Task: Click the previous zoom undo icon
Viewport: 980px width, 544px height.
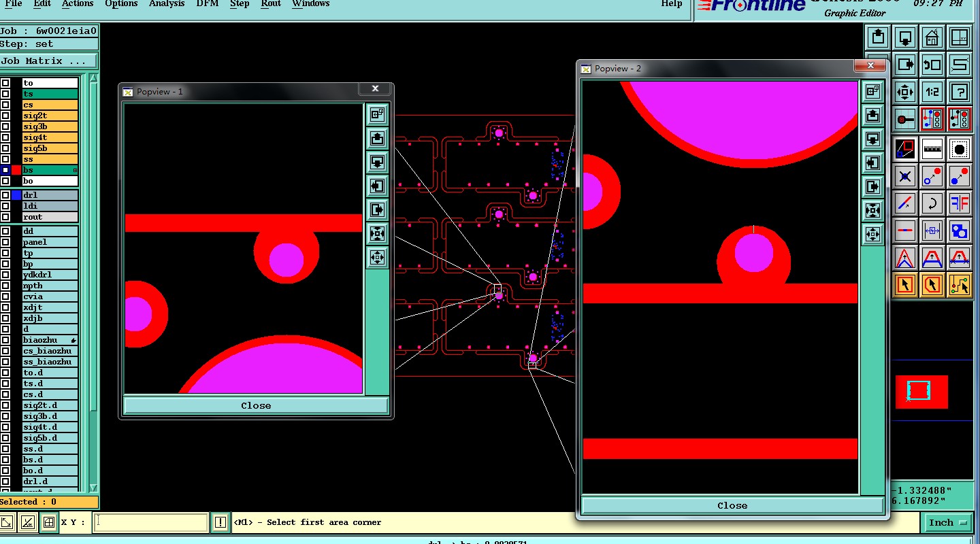Action: point(932,65)
